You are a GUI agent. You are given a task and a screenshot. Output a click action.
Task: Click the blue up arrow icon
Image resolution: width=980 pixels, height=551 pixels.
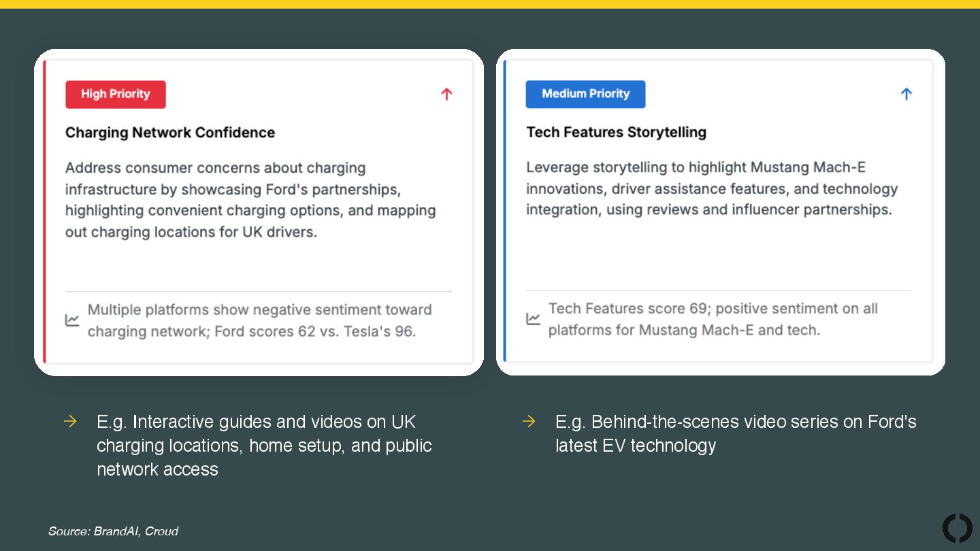(906, 94)
